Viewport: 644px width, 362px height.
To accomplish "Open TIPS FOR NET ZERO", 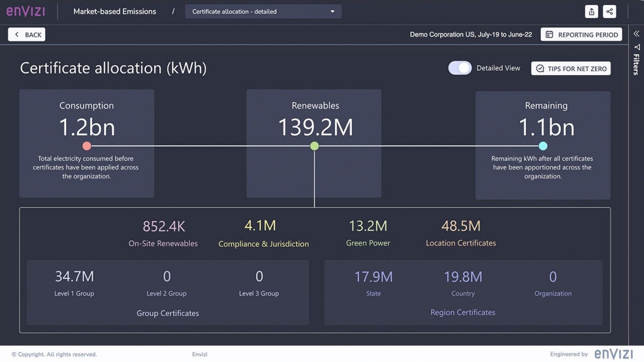I will (571, 68).
